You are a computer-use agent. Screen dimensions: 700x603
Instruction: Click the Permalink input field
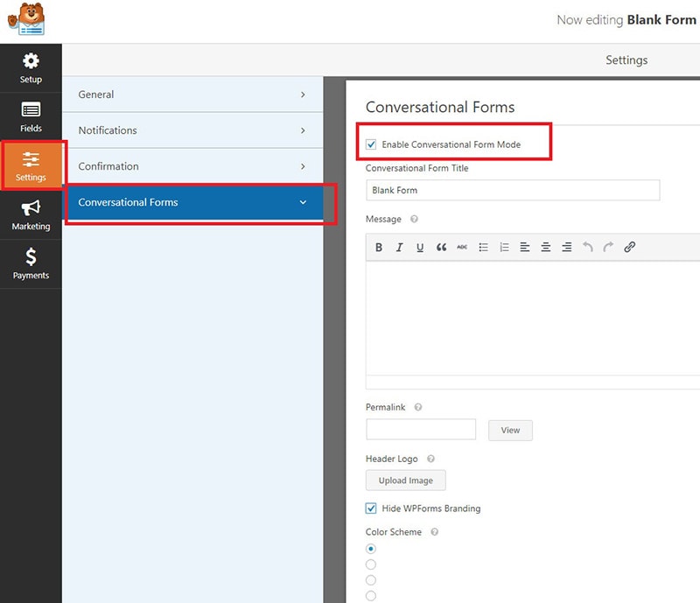421,429
